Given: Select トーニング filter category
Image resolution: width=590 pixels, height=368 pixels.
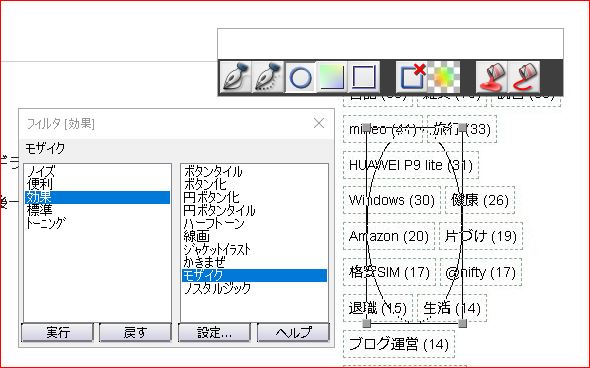Looking at the screenshot, I should [x=97, y=223].
